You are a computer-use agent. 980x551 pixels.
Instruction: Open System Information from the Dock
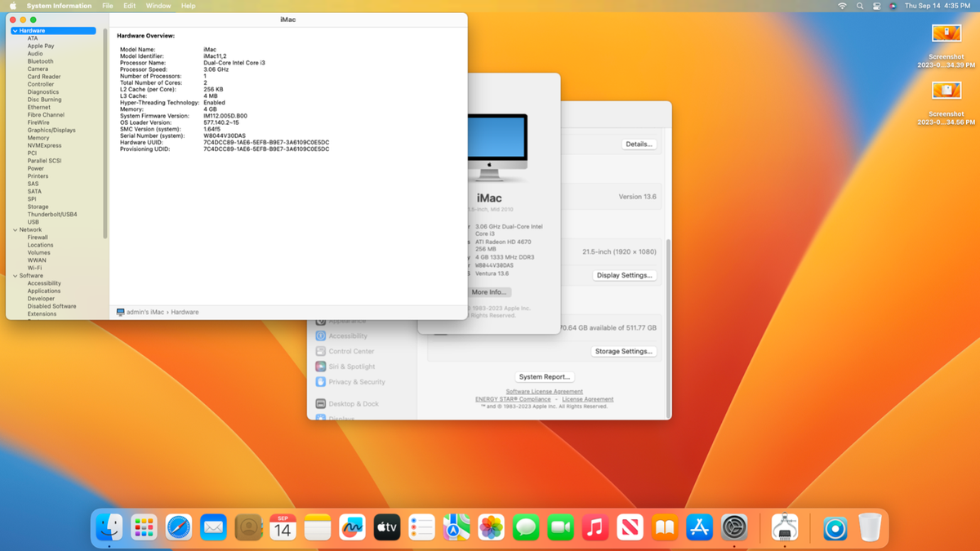[x=785, y=527]
